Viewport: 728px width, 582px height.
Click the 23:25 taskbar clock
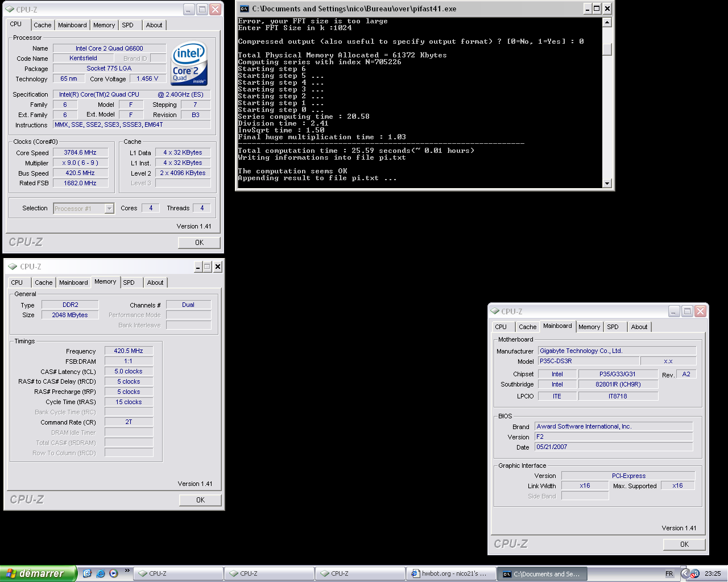[713, 574]
